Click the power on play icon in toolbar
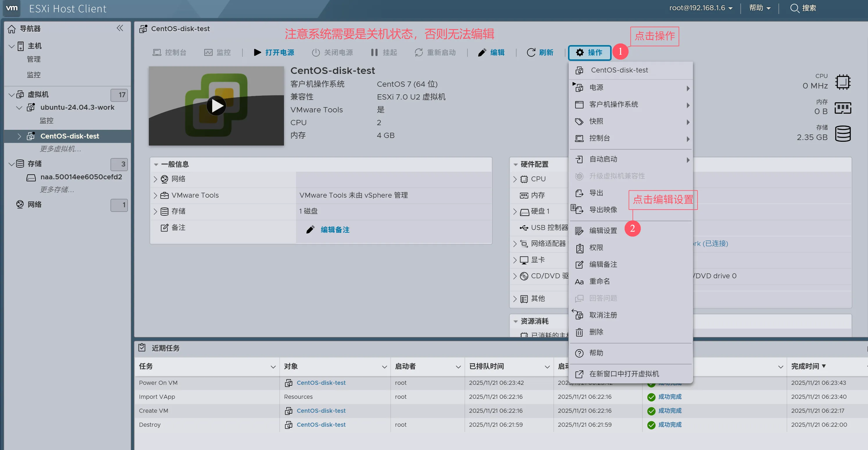This screenshot has height=450, width=868. (258, 52)
